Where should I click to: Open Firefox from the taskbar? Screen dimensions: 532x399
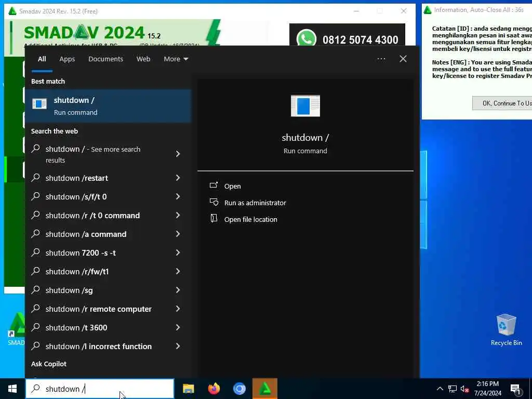214,389
